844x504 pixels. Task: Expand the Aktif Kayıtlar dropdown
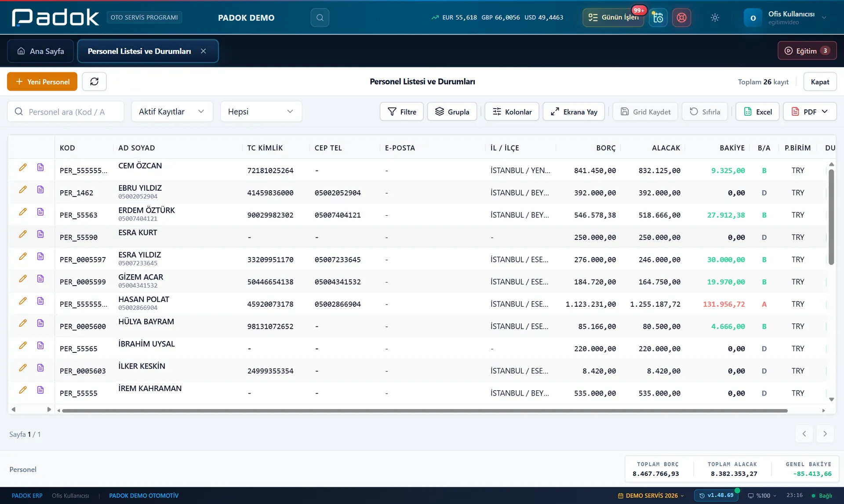point(172,112)
